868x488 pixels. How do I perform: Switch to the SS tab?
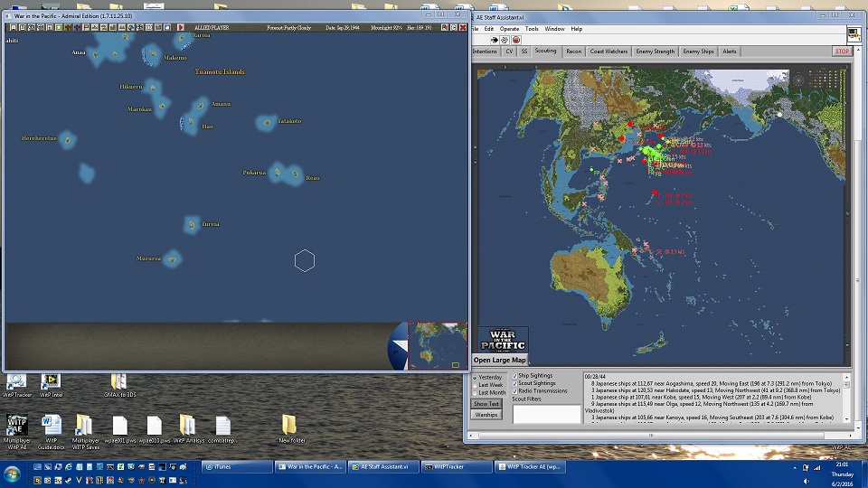point(524,52)
